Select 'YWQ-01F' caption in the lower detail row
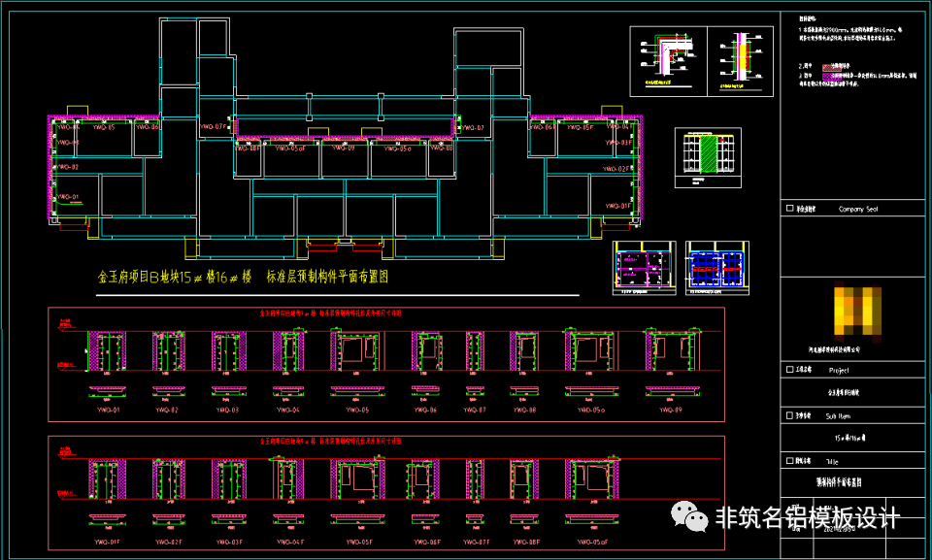This screenshot has height=560, width=932. pos(108,543)
